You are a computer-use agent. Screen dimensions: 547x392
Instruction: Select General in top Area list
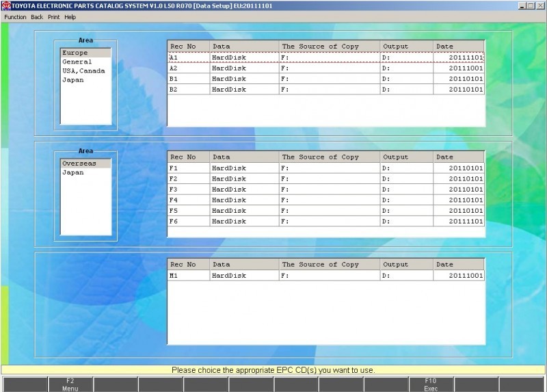tap(85, 62)
